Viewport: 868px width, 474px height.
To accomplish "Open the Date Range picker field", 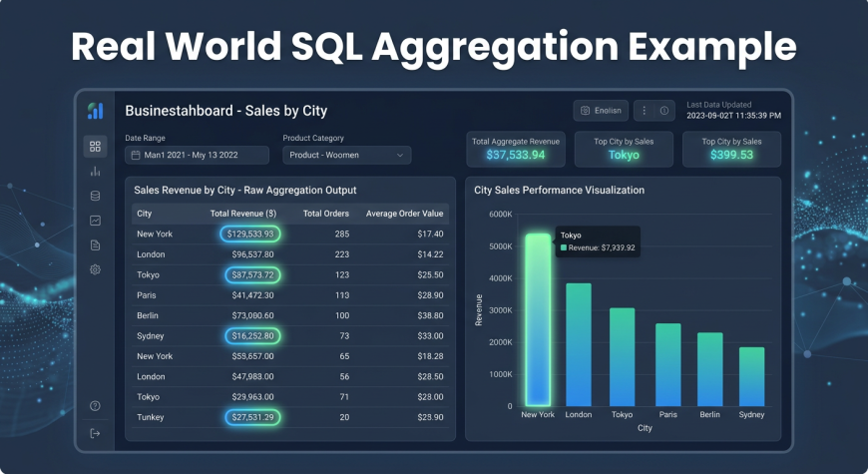I will 197,155.
